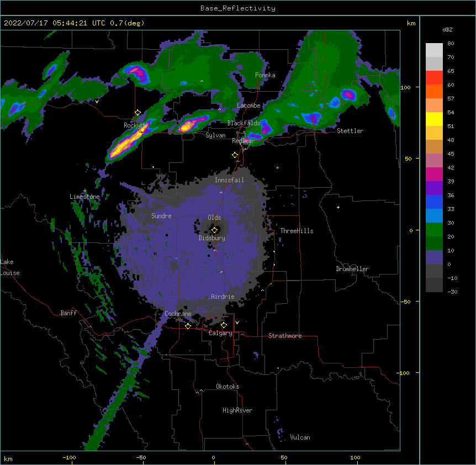Click the white plus marker west of Drumheller
Viewport: 476px width, 465px height.
pos(338,207)
